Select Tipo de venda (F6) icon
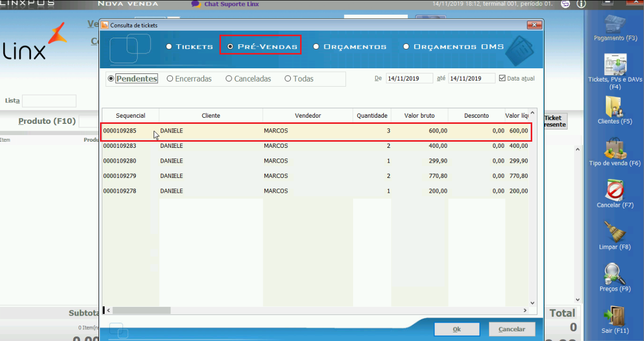This screenshot has width=644, height=341. pyautogui.click(x=615, y=148)
